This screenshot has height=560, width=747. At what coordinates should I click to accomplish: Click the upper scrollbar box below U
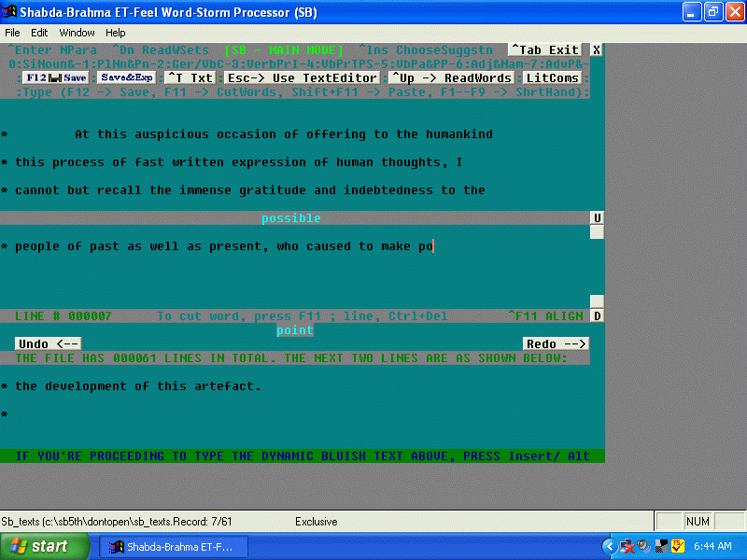coord(597,231)
